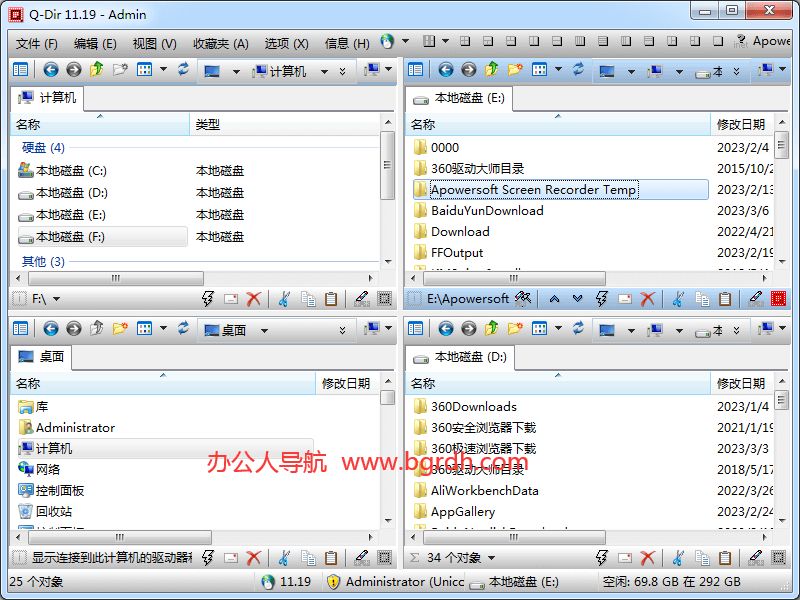The height and width of the screenshot is (600, 800).
Task: Open the 收藏夹 (A) menu
Action: point(220,43)
